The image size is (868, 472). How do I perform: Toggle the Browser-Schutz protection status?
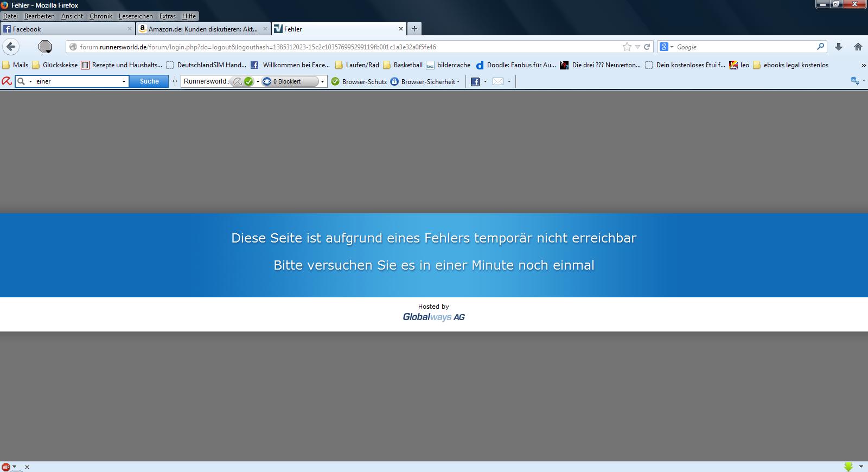(359, 82)
